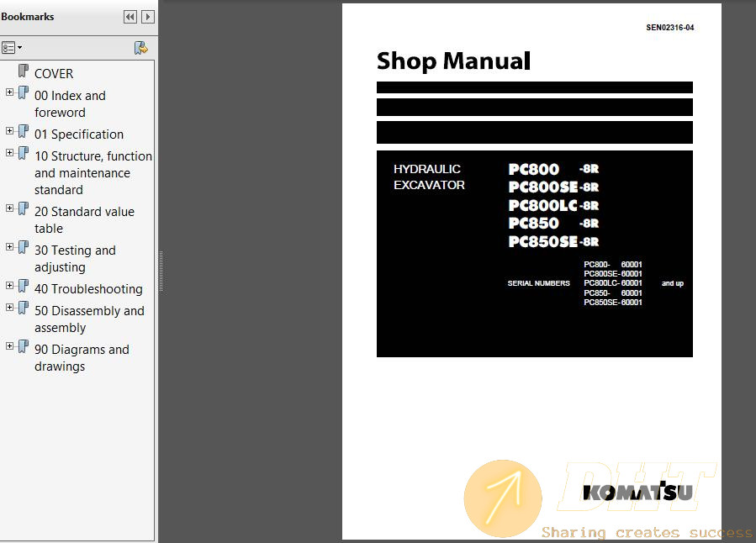Click the Komatsu logo on cover page
Image resolution: width=756 pixels, height=543 pixels.
pos(638,492)
